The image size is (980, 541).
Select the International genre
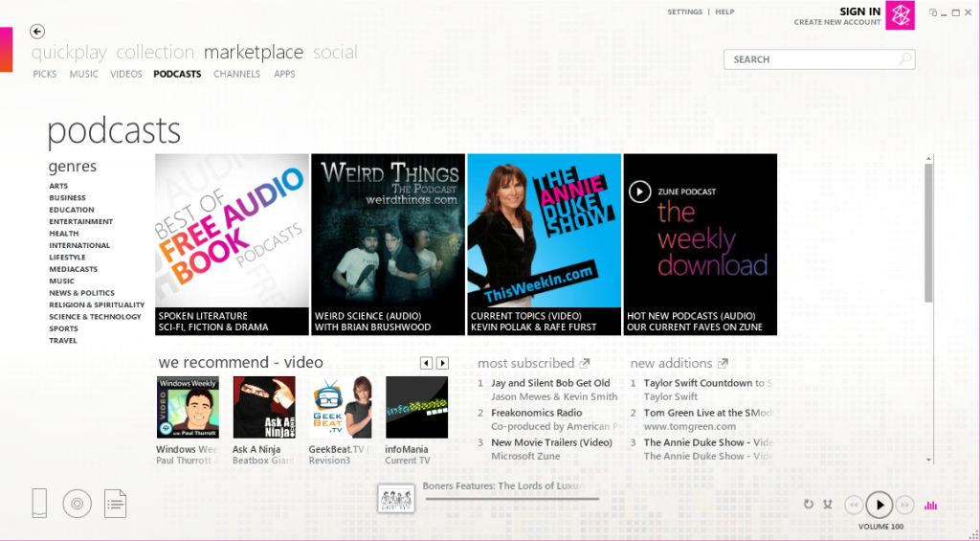(79, 245)
